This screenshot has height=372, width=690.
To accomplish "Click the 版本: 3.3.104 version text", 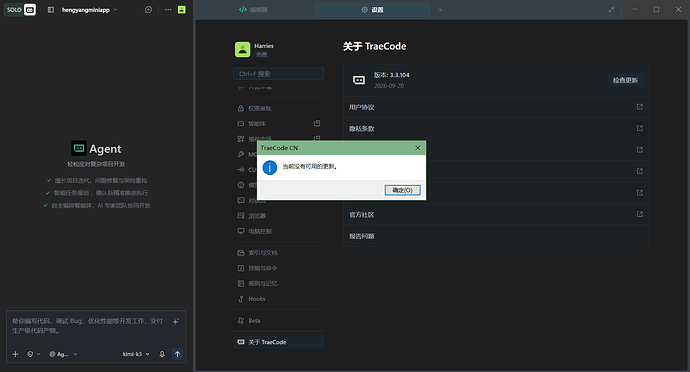I will (x=392, y=75).
